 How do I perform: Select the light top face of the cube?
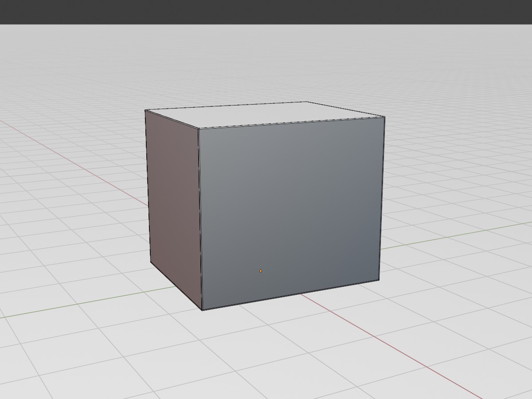click(x=266, y=114)
